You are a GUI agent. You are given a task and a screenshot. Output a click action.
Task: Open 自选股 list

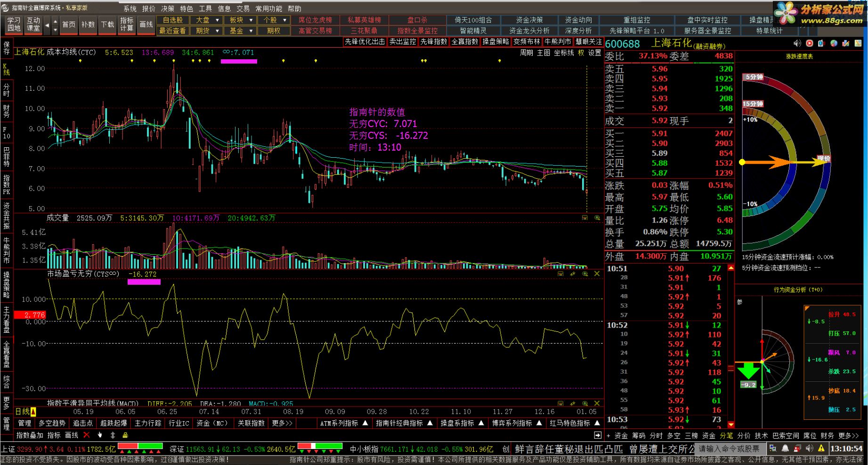(172, 20)
